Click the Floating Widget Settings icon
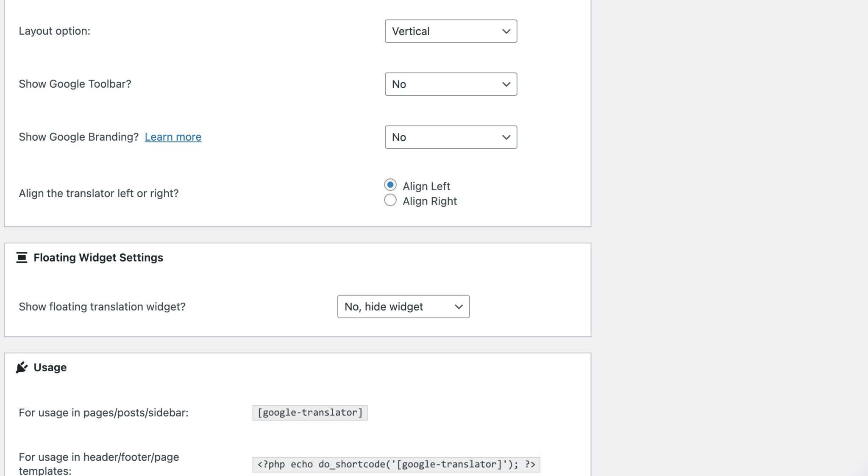Screen dimensions: 868x476 22,258
